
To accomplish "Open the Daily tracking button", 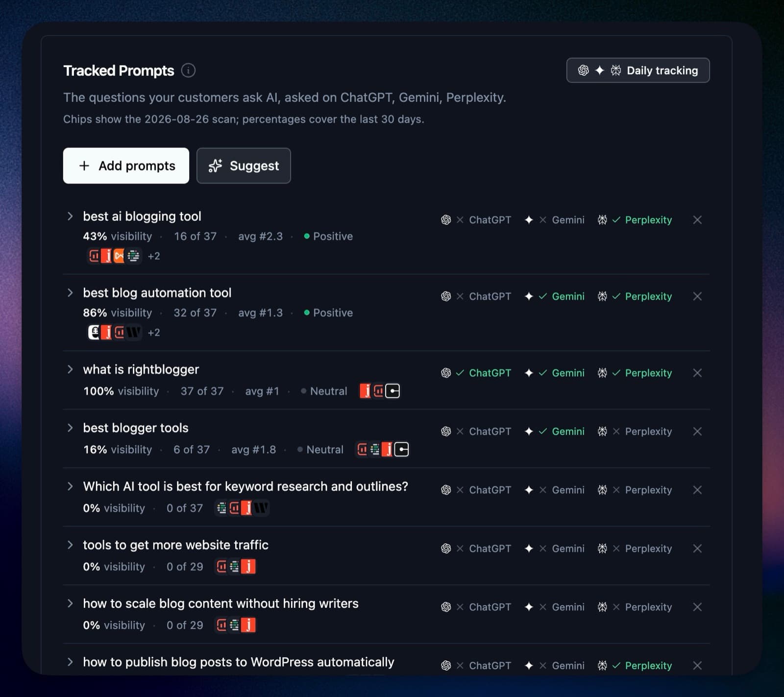I will (638, 71).
